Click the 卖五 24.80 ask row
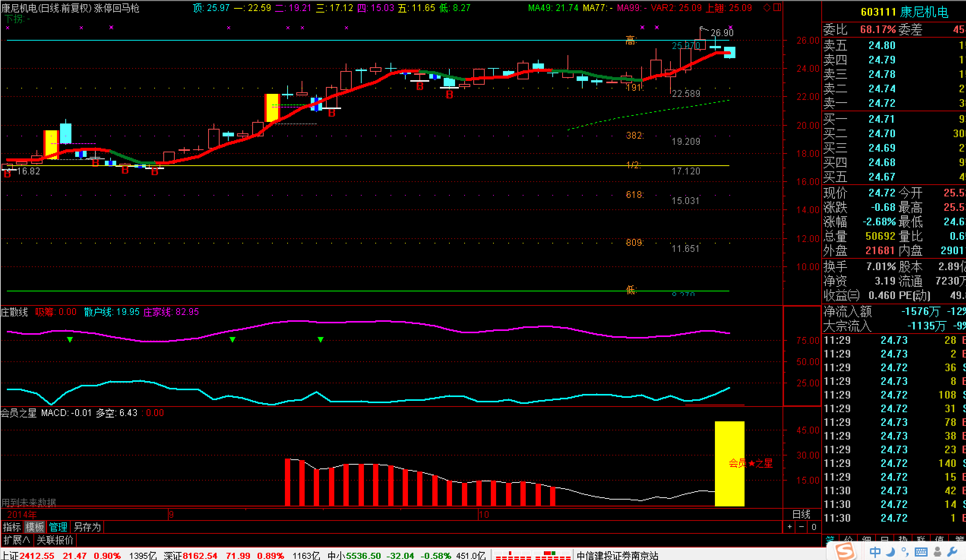Image resolution: width=966 pixels, height=560 pixels. point(894,46)
